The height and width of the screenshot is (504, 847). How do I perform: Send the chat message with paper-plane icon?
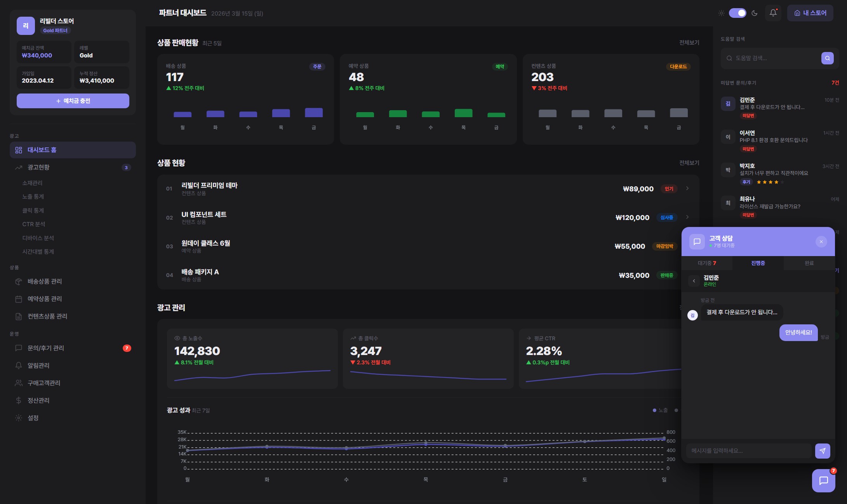[x=822, y=451]
